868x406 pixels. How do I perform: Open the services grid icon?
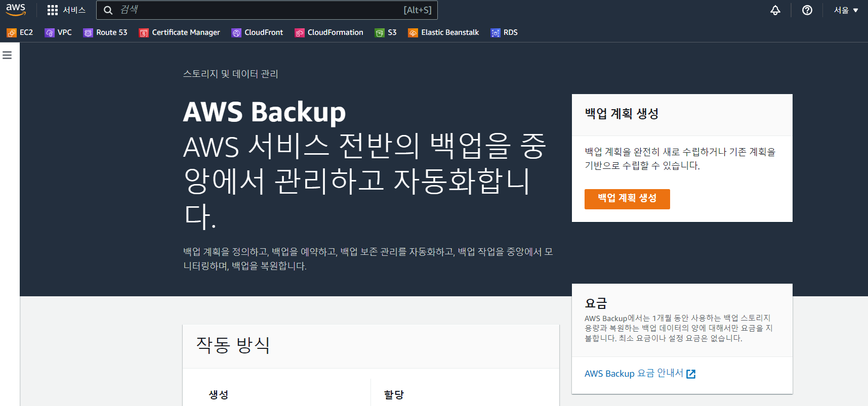click(x=53, y=10)
